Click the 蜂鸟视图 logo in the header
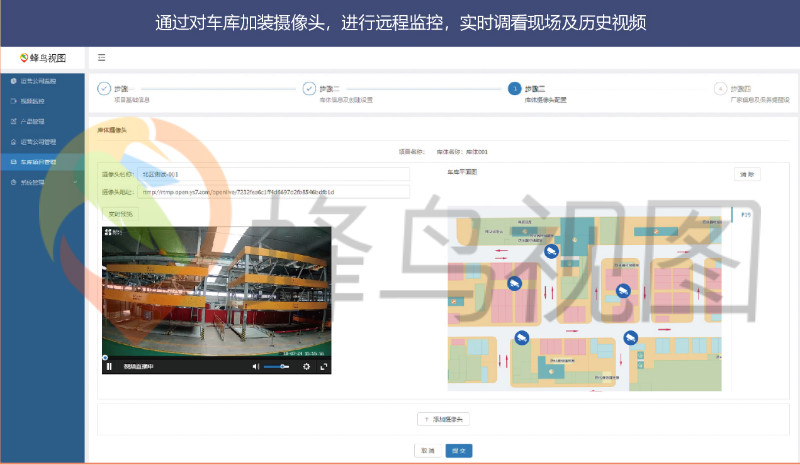Screen dimensions: 800x465 coord(42,58)
